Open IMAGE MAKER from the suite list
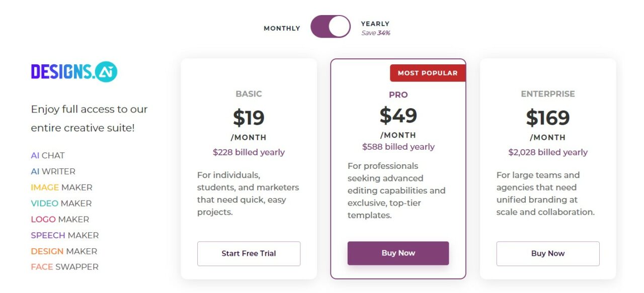Viewport: 644px width, 293px height. point(61,187)
